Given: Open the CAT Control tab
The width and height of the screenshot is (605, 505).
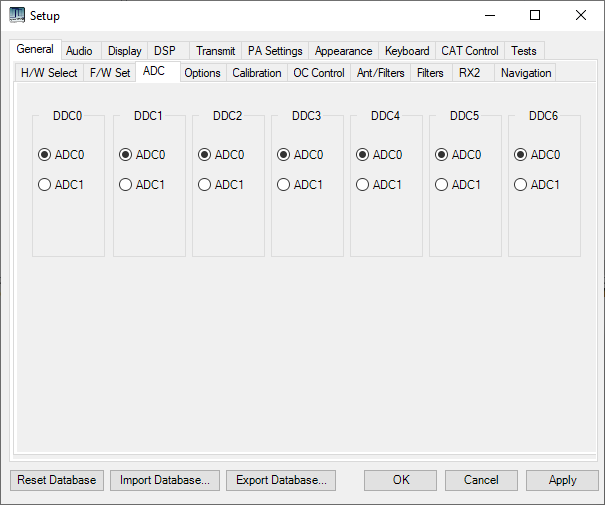Looking at the screenshot, I should pos(470,51).
